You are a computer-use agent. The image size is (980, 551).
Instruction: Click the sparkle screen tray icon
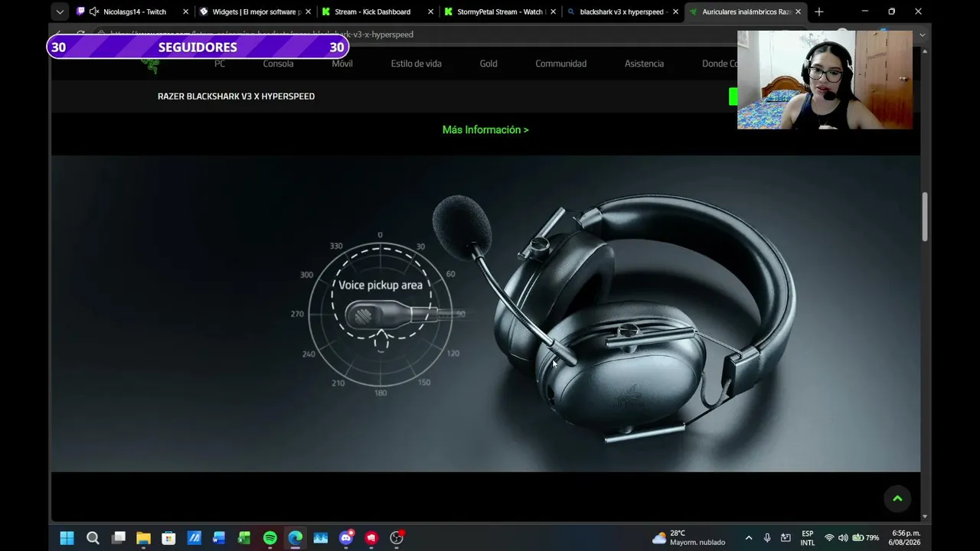[x=786, y=538]
